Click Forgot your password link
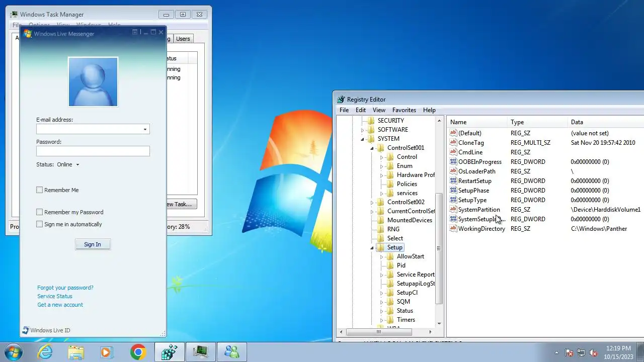The height and width of the screenshot is (362, 644). pyautogui.click(x=65, y=288)
